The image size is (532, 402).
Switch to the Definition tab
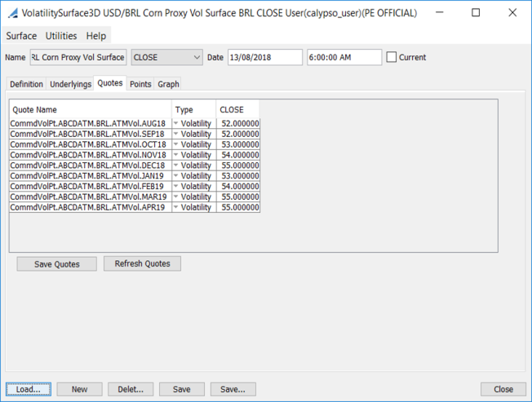(x=26, y=84)
